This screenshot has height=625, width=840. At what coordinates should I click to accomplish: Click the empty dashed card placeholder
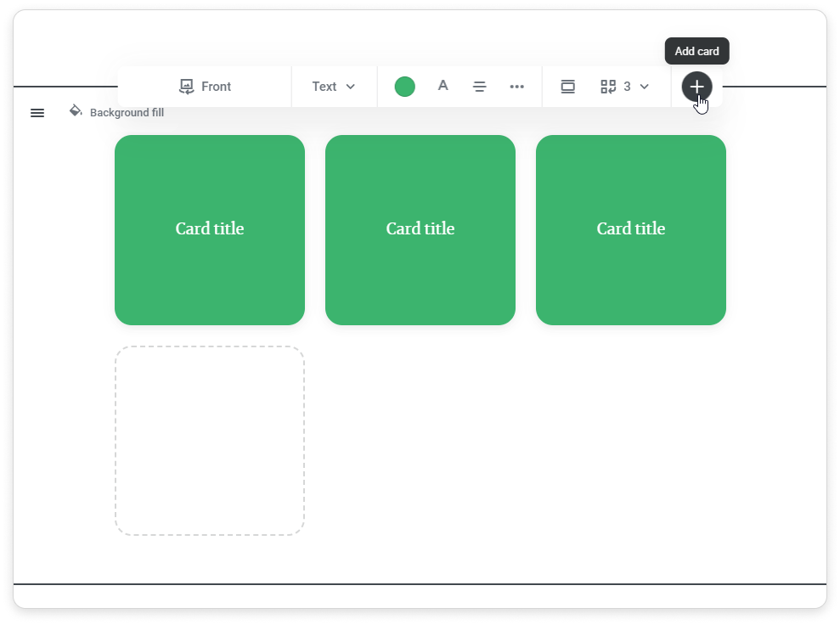[x=210, y=441]
